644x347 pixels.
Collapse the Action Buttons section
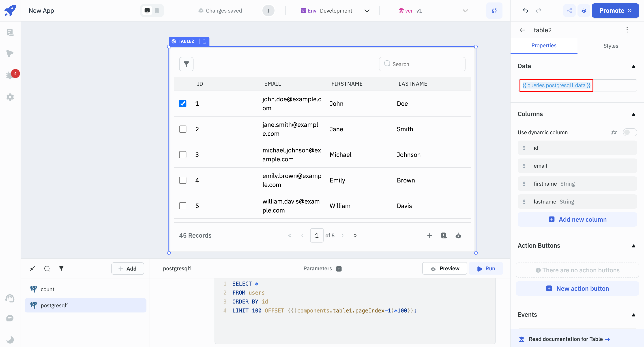pos(633,246)
